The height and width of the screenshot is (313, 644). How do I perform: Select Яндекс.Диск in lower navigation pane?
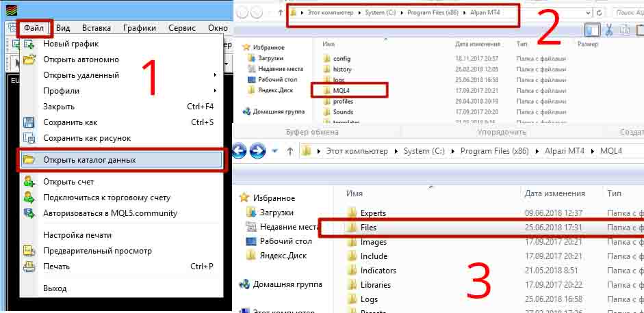click(282, 256)
